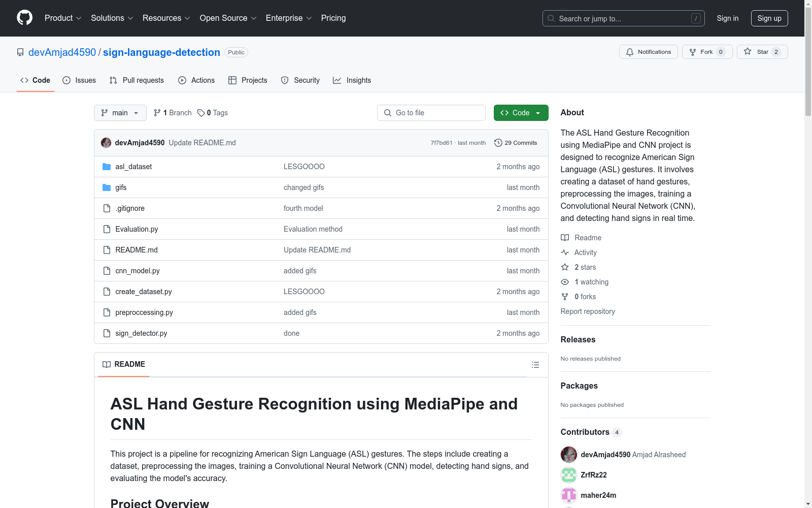Click the ZrfRz22 contributor avatar
Screen dimensions: 812x508
coord(568,475)
